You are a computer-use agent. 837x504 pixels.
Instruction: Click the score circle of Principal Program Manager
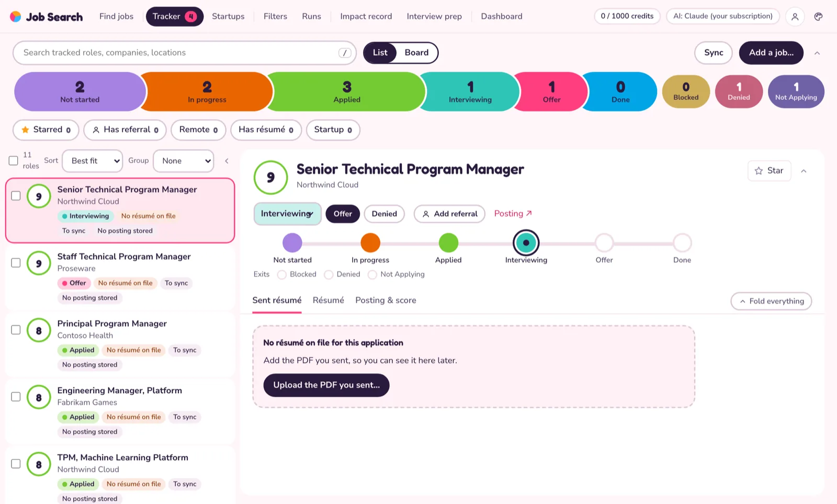39,330
